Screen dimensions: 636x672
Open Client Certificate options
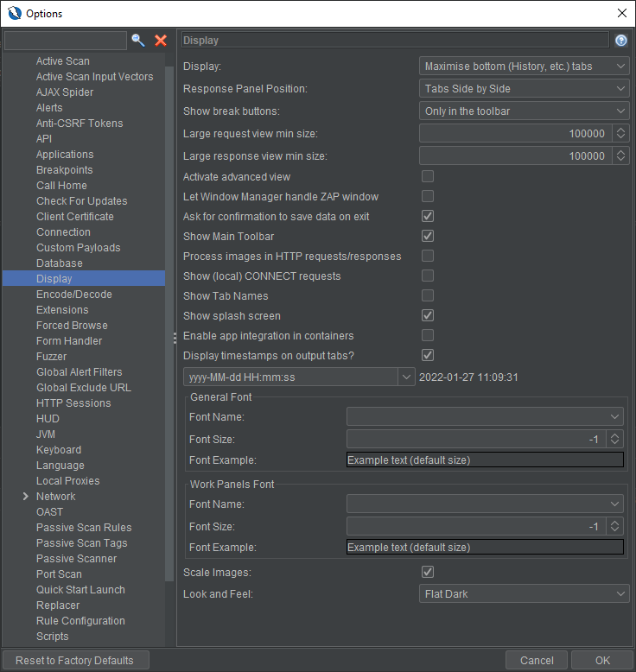pyautogui.click(x=75, y=217)
